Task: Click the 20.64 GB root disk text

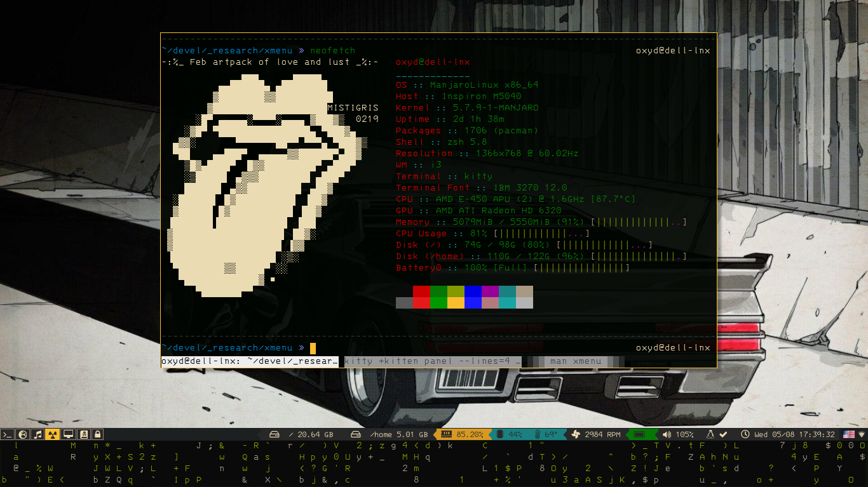Action: (311, 435)
